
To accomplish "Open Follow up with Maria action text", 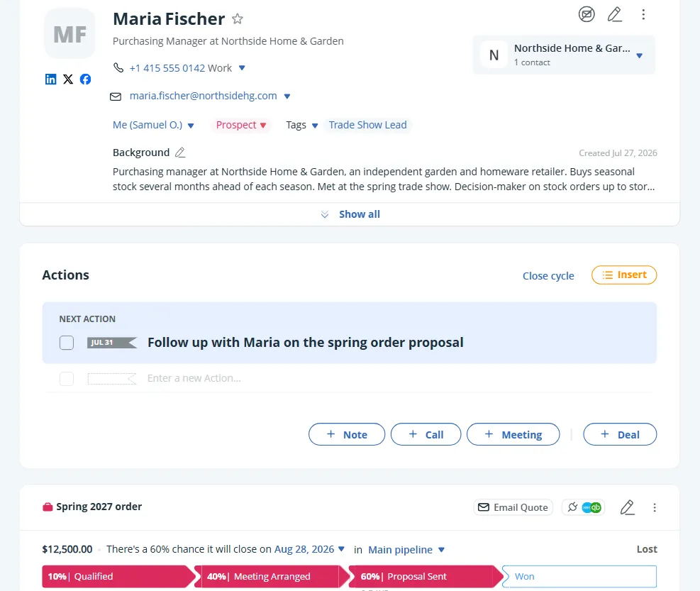I will [306, 342].
